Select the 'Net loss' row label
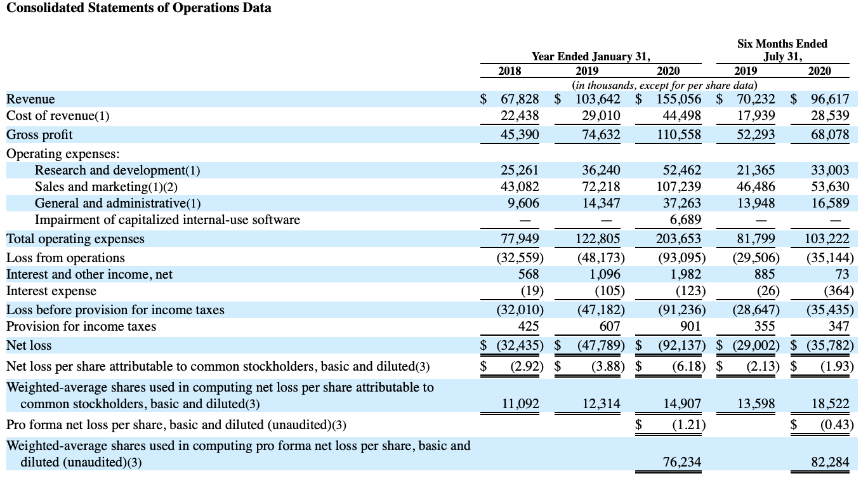Image resolution: width=868 pixels, height=490 pixels. pos(29,345)
